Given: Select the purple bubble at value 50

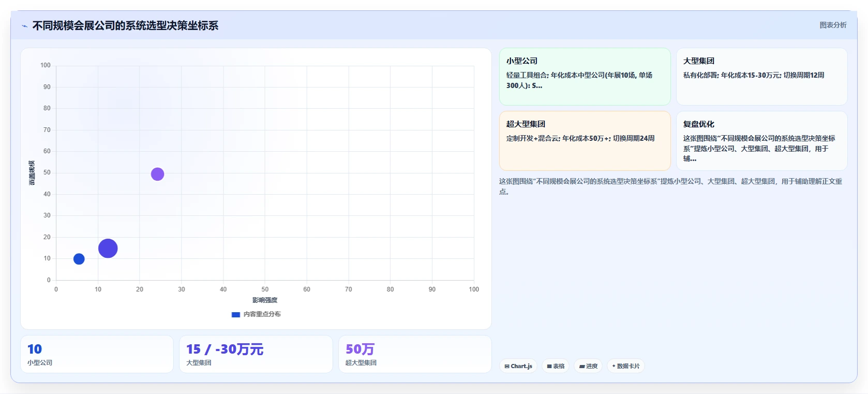Looking at the screenshot, I should tap(157, 174).
